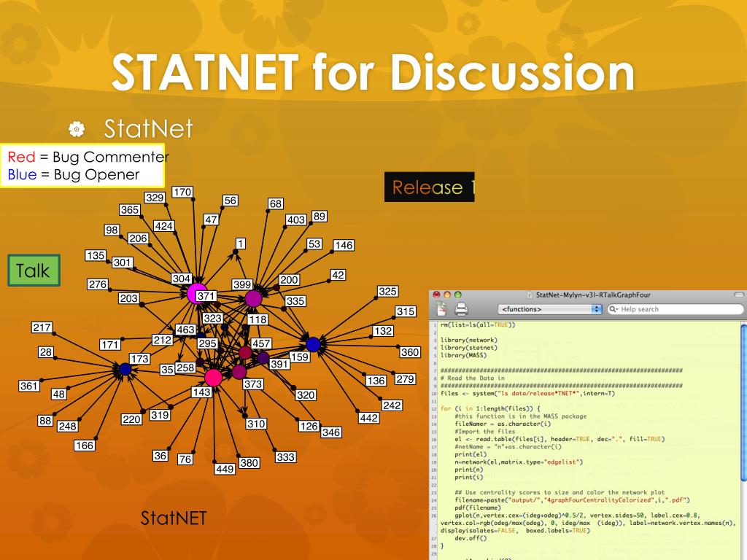Click the node label 135
This screenshot has height=560, width=747.
96,255
